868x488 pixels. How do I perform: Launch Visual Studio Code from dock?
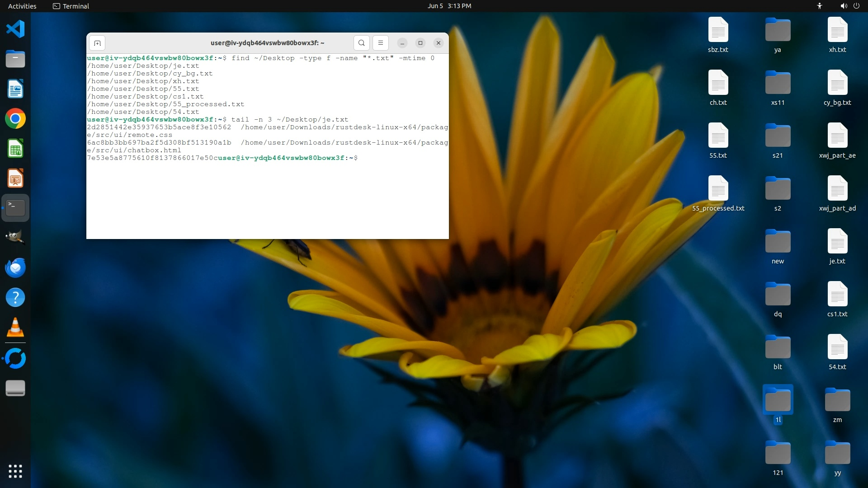point(15,29)
